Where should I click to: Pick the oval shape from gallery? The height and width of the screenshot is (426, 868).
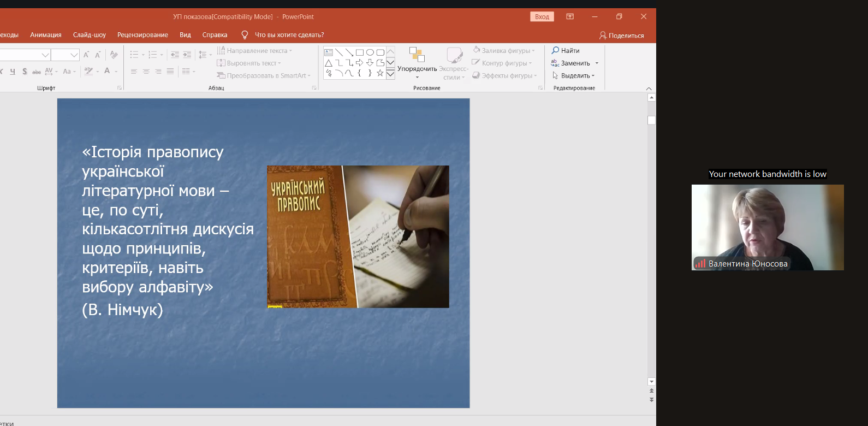370,52
